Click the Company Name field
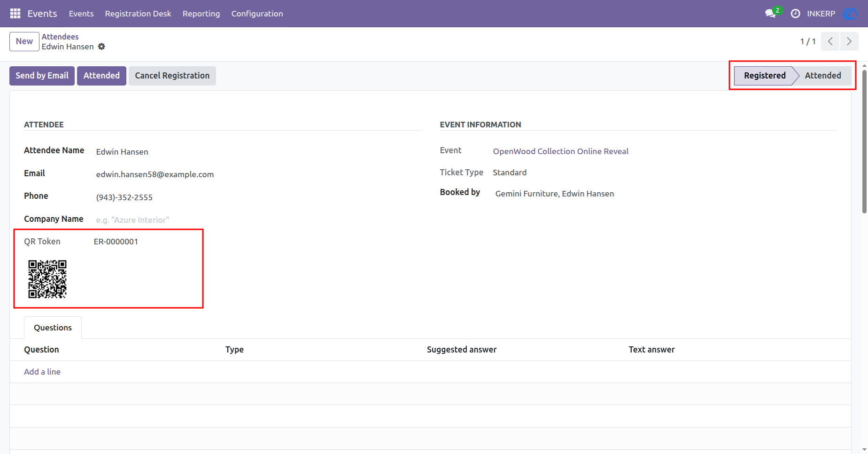Screen dimensions: 868x454 click(x=258, y=220)
